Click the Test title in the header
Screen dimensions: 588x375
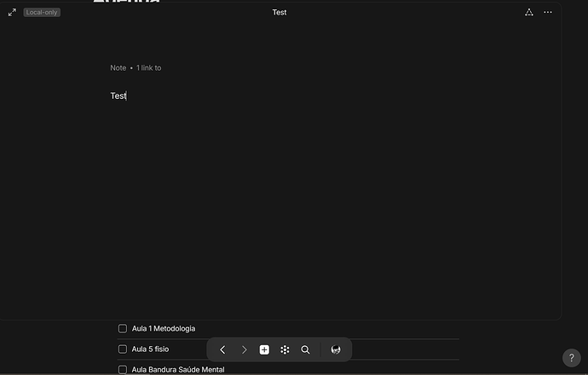[x=280, y=13]
